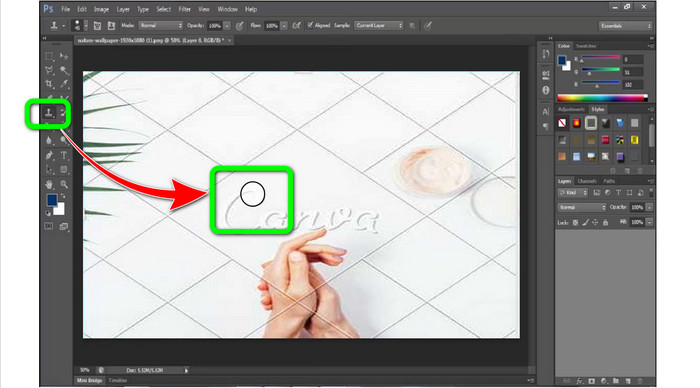Viewport: 700px width, 388px height.
Task: Click the Change Screen Mode icon
Action: pos(64,226)
